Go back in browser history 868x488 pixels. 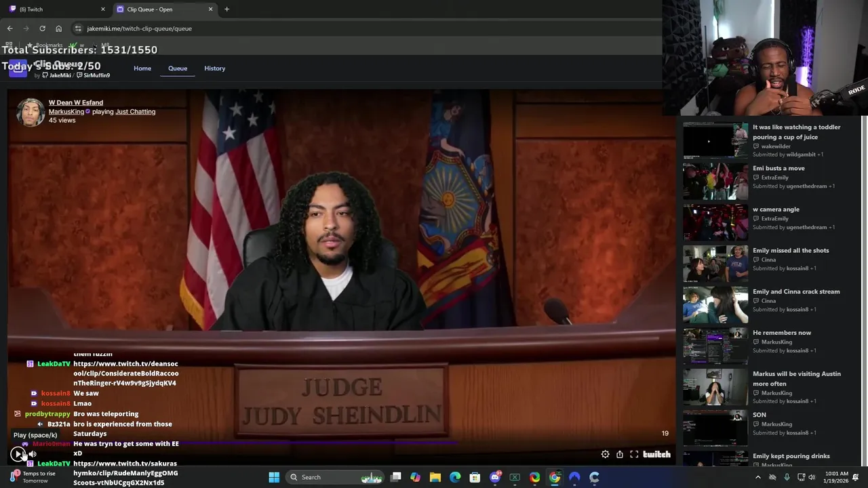point(9,28)
